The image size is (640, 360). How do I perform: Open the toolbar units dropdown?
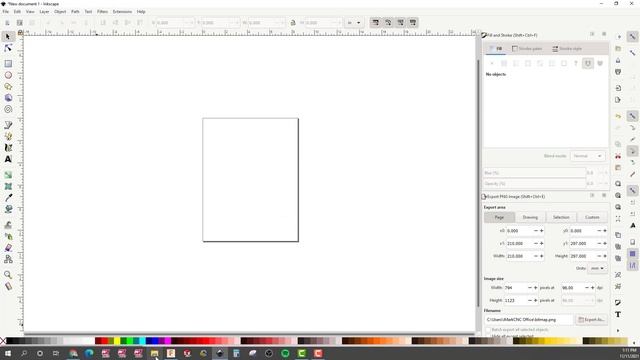[x=353, y=23]
